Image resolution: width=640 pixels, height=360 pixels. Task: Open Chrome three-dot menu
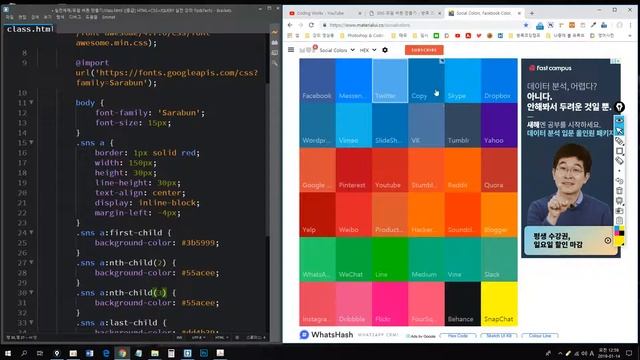click(630, 25)
